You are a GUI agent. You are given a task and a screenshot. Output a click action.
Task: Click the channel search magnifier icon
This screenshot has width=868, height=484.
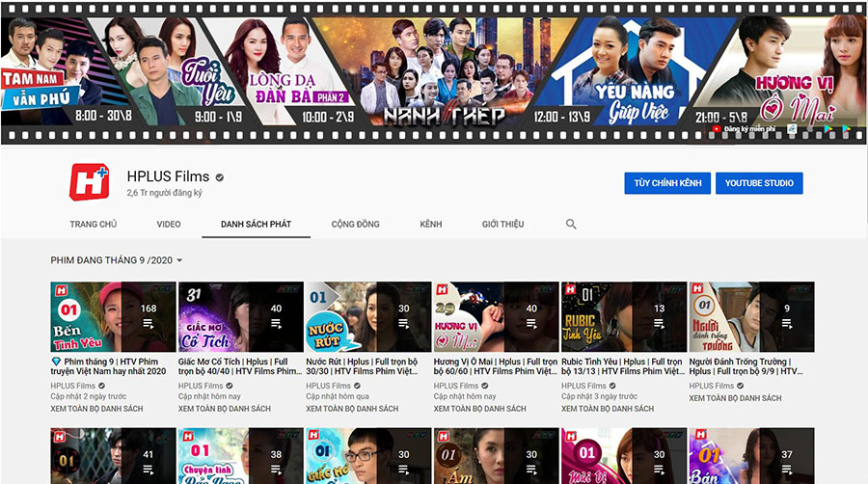pos(571,224)
